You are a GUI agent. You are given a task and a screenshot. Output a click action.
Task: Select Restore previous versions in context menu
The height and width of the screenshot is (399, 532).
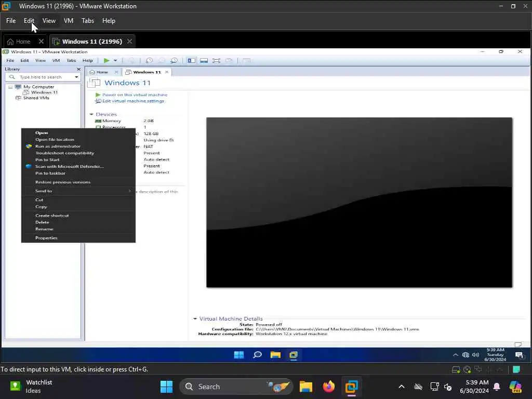click(x=78, y=182)
